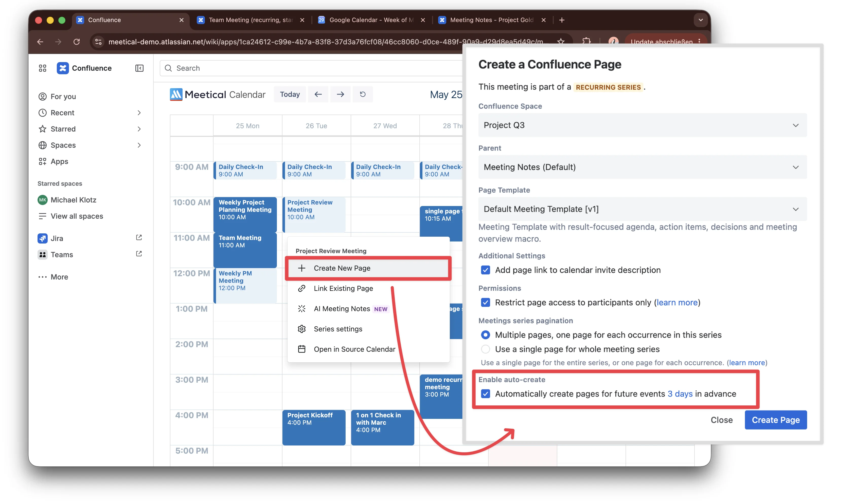
Task: Open the Parent page dropdown
Action: pos(642,167)
